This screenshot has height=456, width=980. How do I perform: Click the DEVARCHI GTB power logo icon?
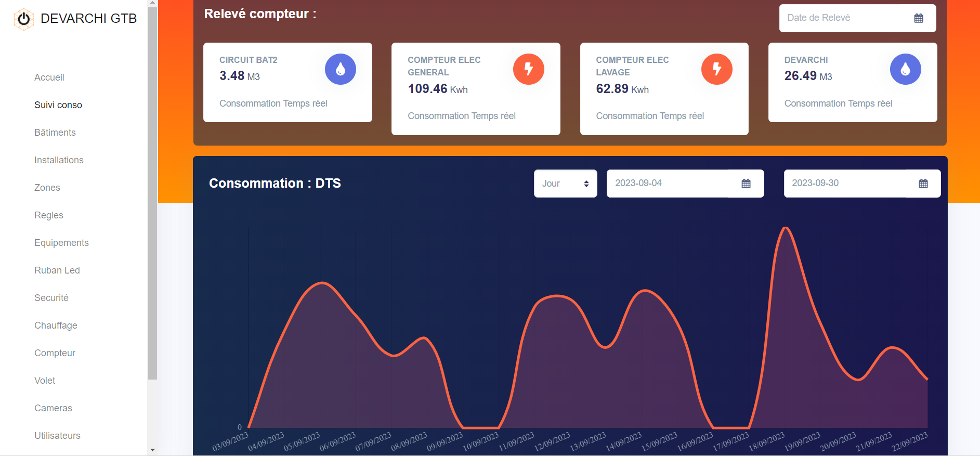[x=23, y=19]
